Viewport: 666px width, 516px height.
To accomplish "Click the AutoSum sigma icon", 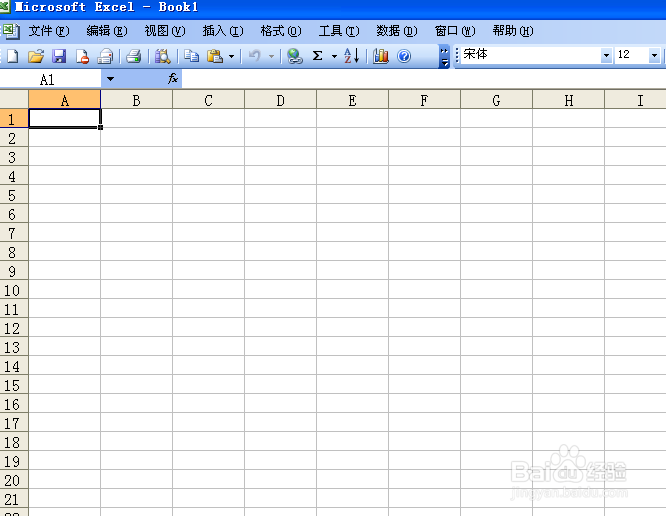I will point(317,56).
